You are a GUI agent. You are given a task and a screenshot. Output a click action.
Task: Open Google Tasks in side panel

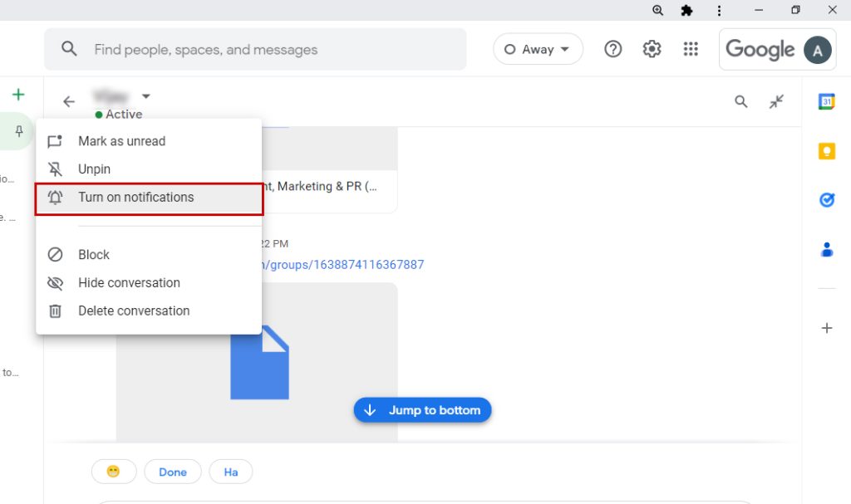coord(826,200)
